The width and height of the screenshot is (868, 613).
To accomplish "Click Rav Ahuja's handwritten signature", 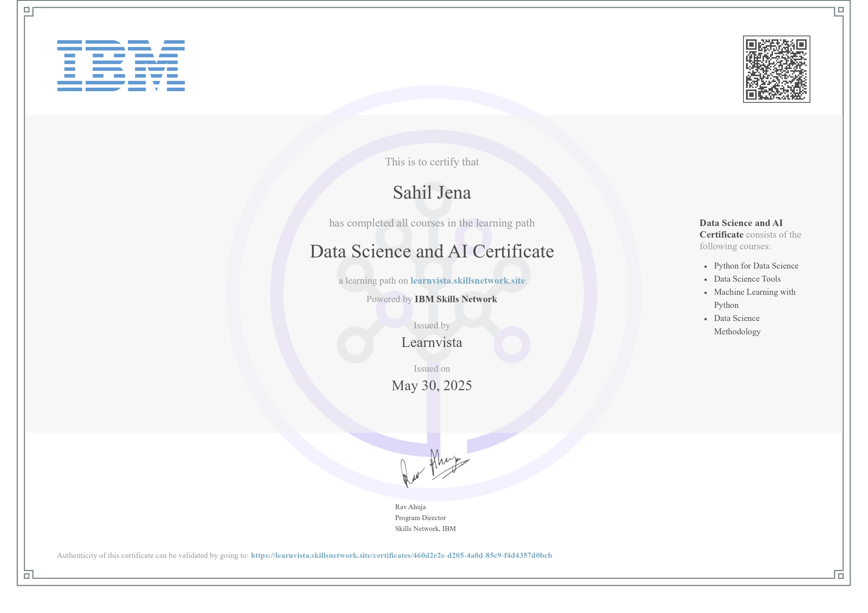I will click(435, 468).
